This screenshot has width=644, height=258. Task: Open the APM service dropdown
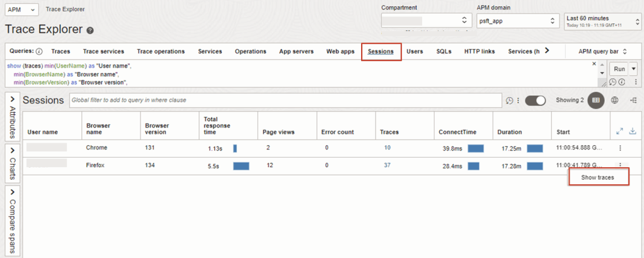tap(23, 10)
